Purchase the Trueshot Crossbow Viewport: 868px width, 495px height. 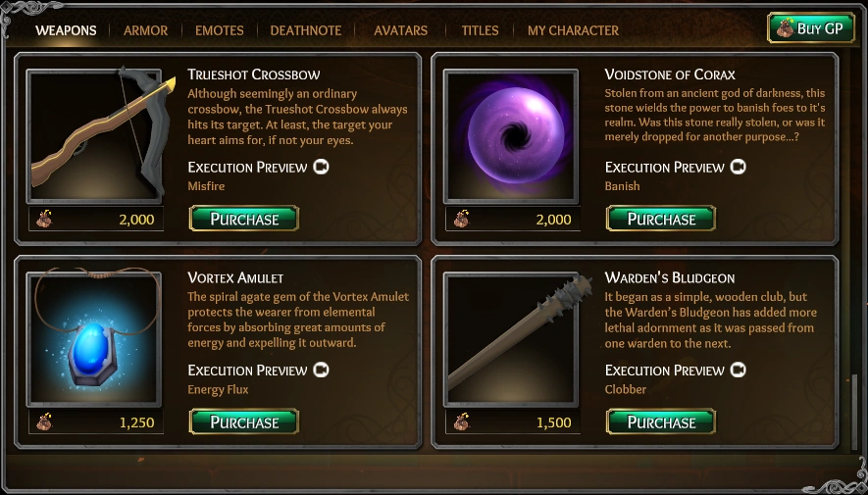tap(244, 219)
